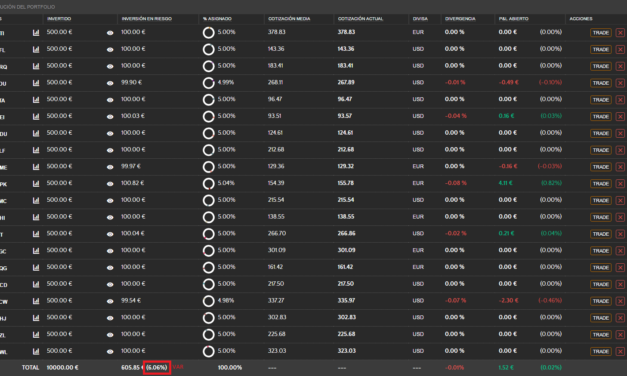Remove the 161.42 position with the X

(x=620, y=268)
